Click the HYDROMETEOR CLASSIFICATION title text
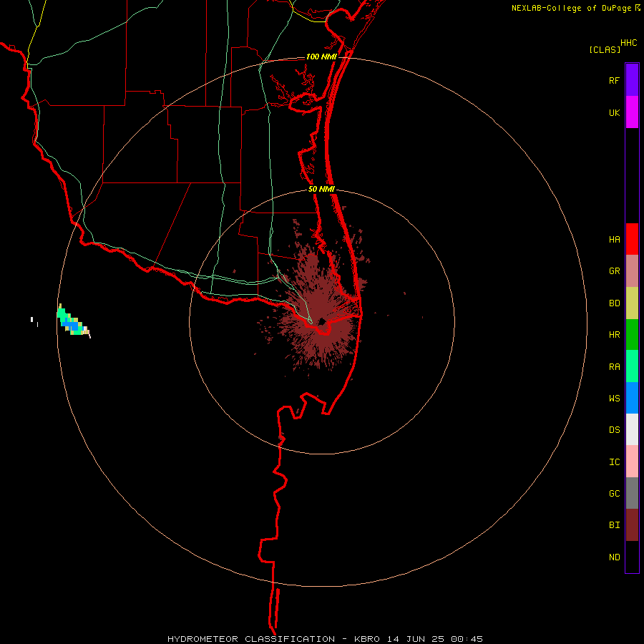 coord(251,639)
